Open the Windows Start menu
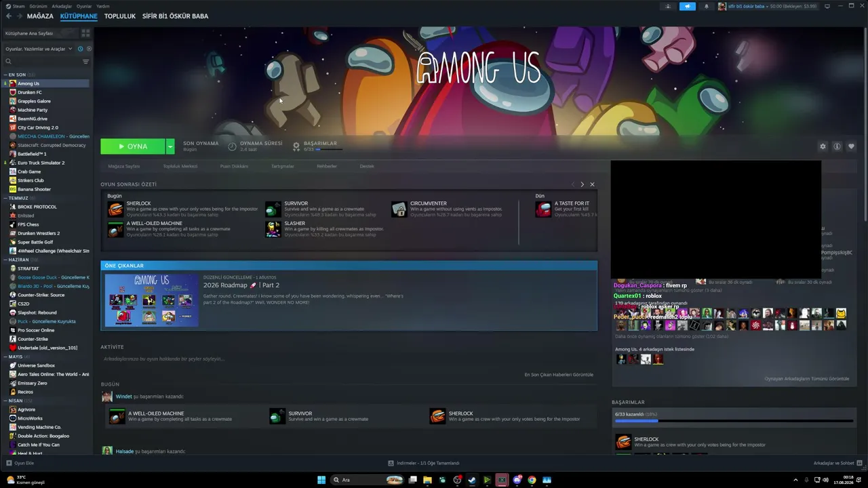 321,480
